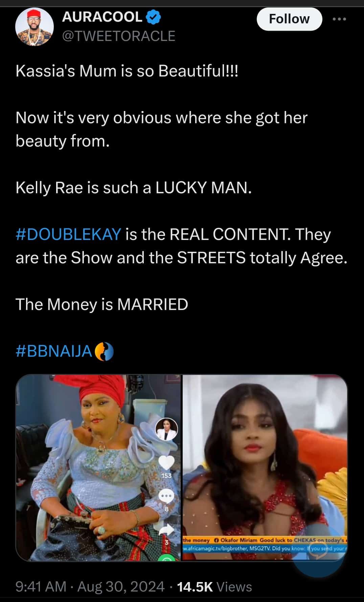The height and width of the screenshot is (602, 364).
Task: Click the 9:41 AM Aug 30, 2024 timestamp
Action: pos(90,587)
